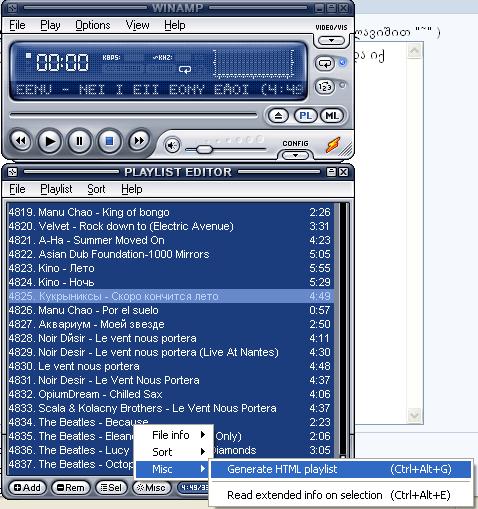Expand File info submenu in context menu

pos(174,435)
